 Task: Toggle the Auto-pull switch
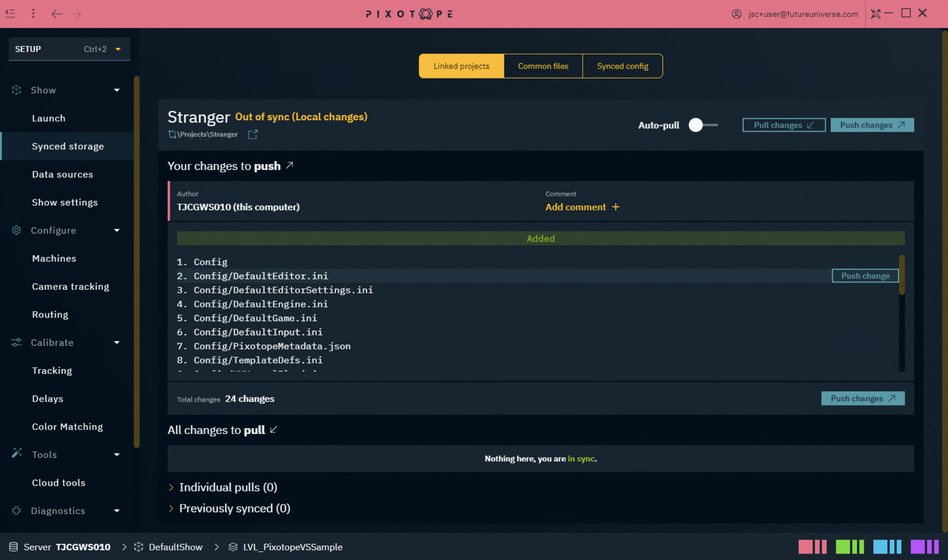click(x=703, y=125)
